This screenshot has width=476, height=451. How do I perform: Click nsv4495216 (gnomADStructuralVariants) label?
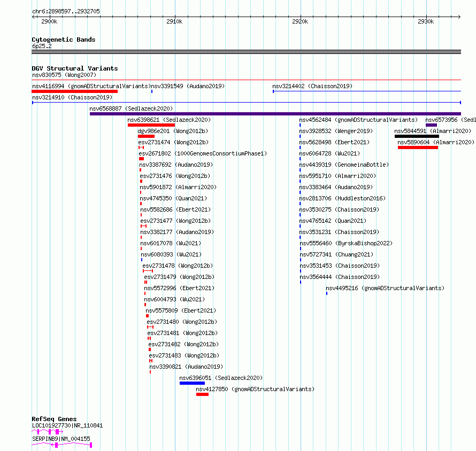[x=385, y=288]
